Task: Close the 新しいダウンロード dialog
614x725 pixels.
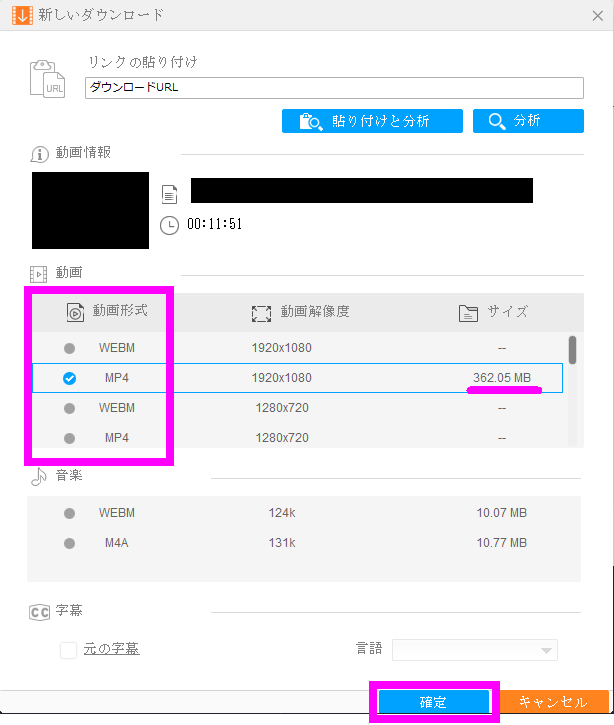Action: pyautogui.click(x=597, y=16)
